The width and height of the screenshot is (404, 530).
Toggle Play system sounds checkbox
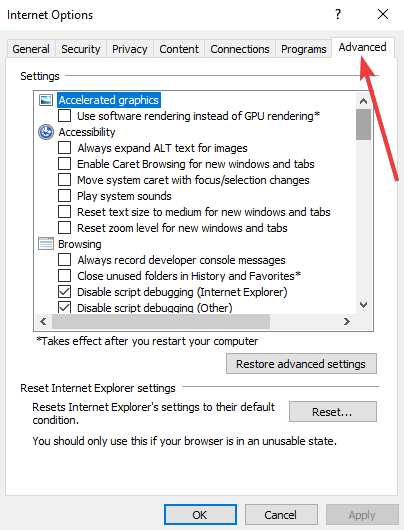(64, 196)
